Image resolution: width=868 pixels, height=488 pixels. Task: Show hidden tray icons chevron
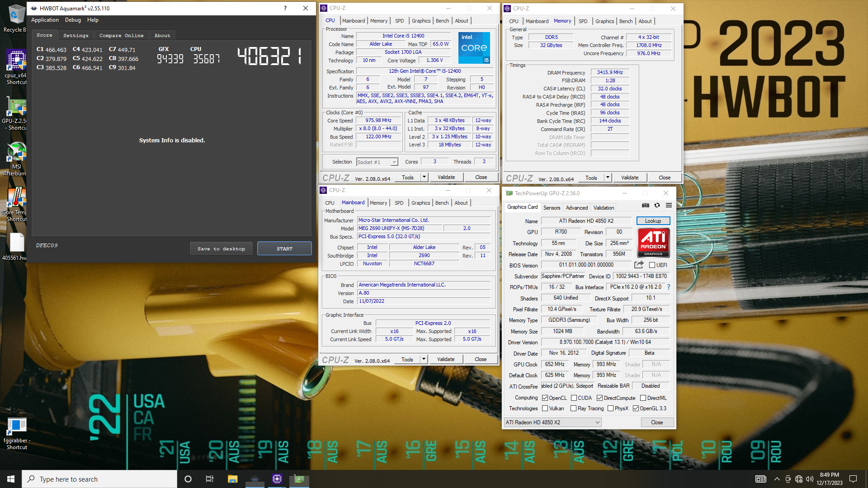[x=777, y=479]
